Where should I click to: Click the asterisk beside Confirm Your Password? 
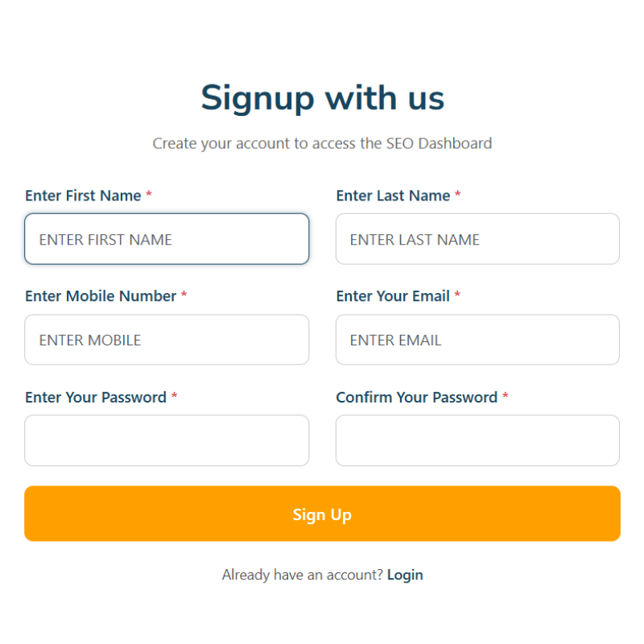pos(505,397)
